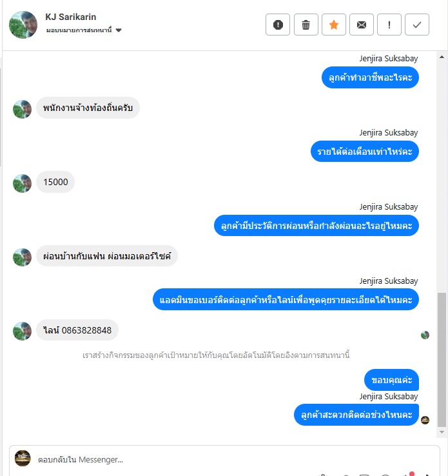Mark conversation unread with envelope icon
The image size is (448, 476).
coord(361,25)
